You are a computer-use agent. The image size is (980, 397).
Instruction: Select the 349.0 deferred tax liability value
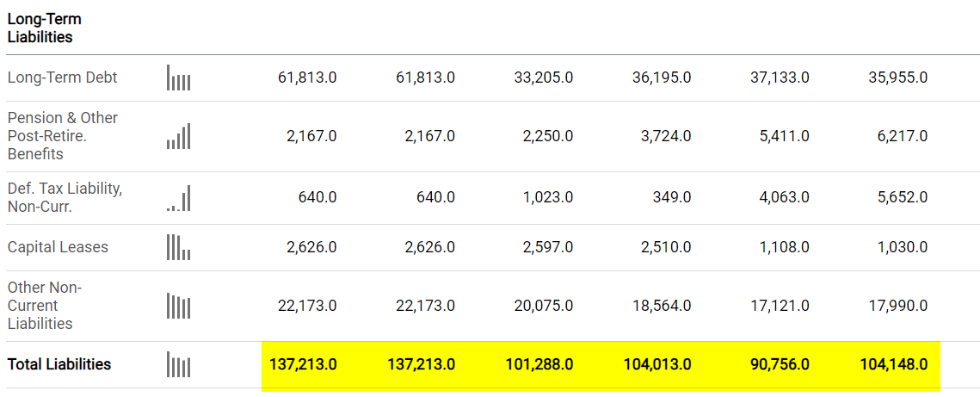pos(672,197)
